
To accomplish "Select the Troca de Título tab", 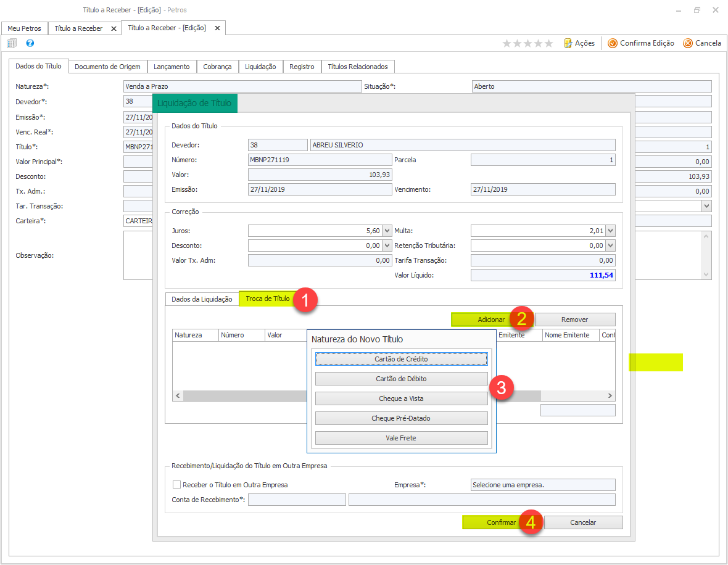I will point(268,299).
